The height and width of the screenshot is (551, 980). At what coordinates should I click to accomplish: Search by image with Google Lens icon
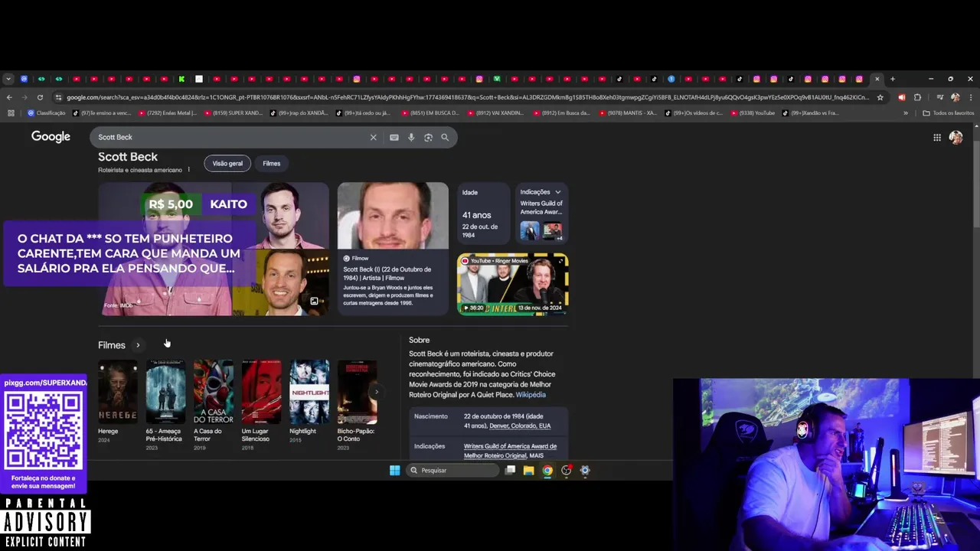tap(428, 137)
